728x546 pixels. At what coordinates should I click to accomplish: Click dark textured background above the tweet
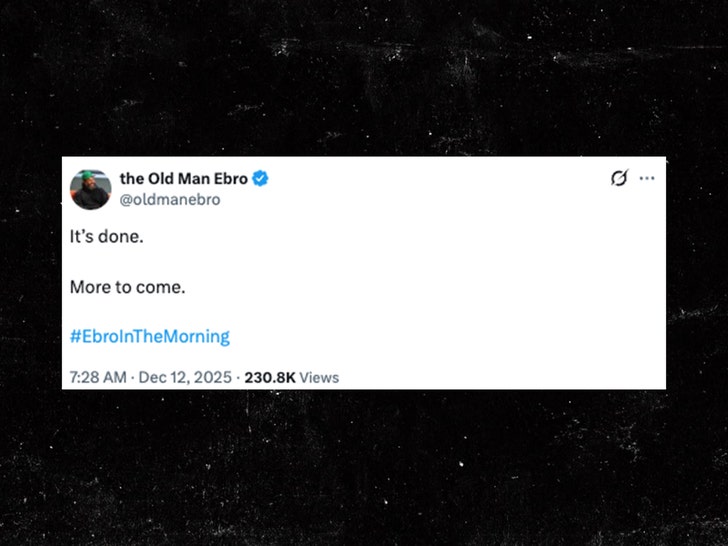(364, 80)
